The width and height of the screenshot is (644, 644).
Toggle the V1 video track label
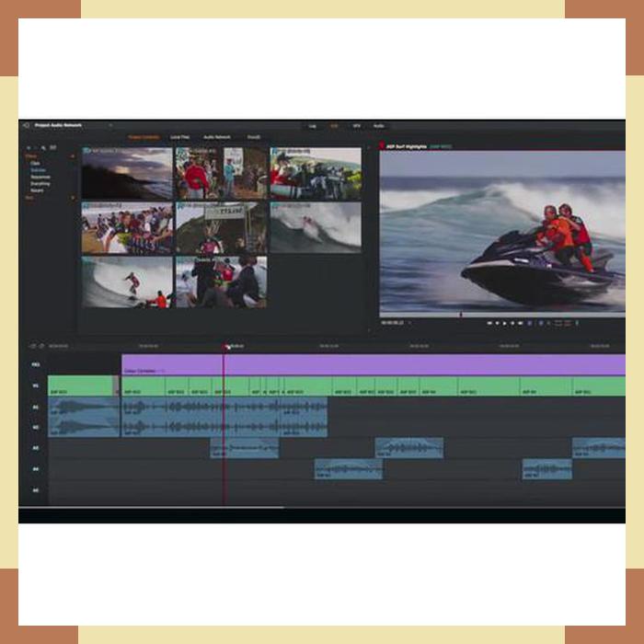point(36,385)
